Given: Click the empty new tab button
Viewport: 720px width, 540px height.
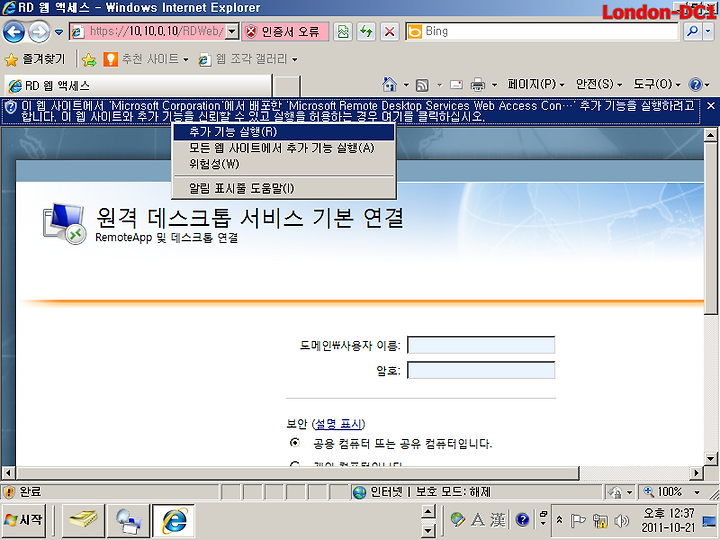Looking at the screenshot, I should pyautogui.click(x=287, y=86).
